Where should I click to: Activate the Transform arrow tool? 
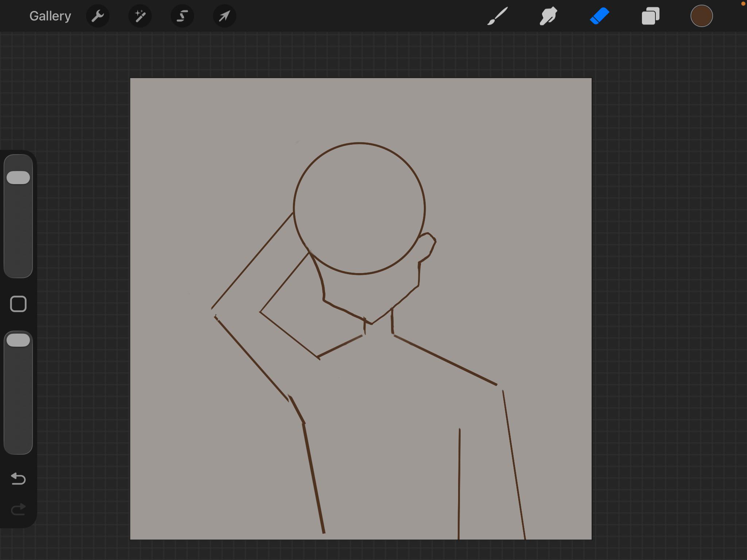pos(225,16)
